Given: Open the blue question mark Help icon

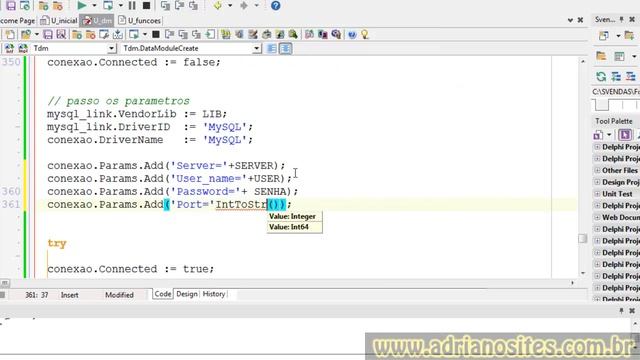Looking at the screenshot, I should (276, 5).
